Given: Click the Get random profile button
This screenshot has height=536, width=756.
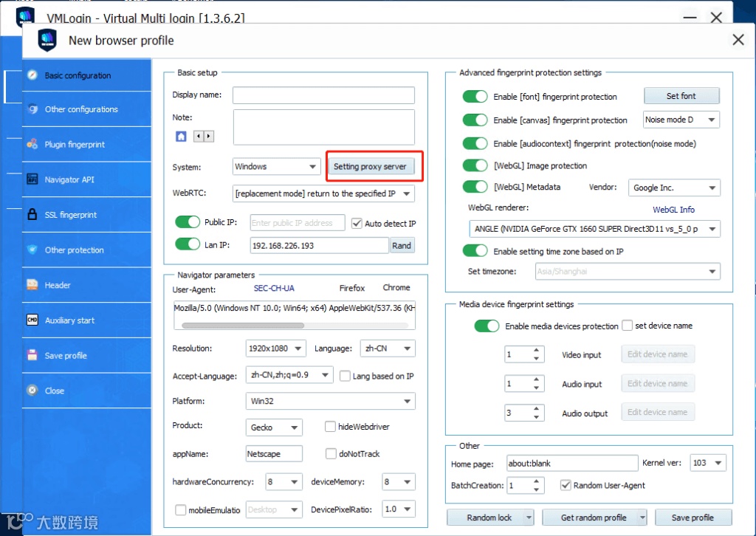Looking at the screenshot, I should tap(594, 518).
